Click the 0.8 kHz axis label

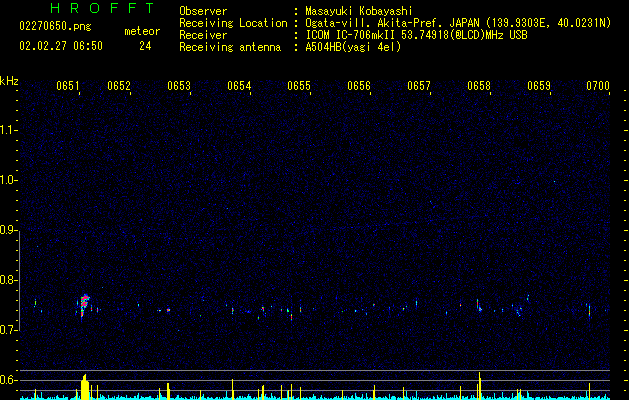[9, 280]
